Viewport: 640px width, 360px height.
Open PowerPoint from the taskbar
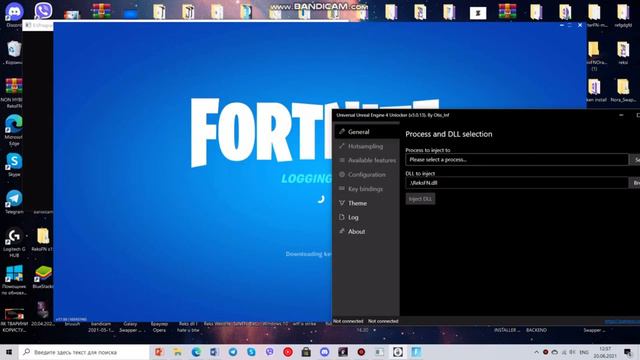159,352
